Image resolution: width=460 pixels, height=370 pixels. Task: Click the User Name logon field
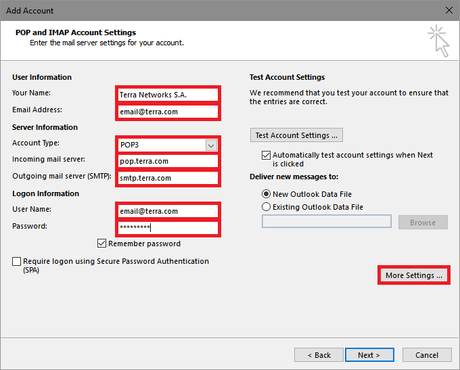[x=168, y=211]
